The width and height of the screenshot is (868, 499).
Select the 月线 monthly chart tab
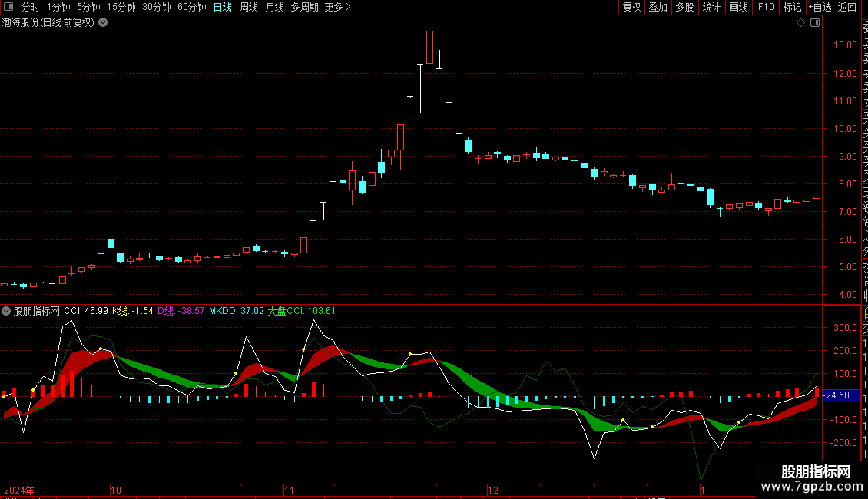tap(274, 7)
